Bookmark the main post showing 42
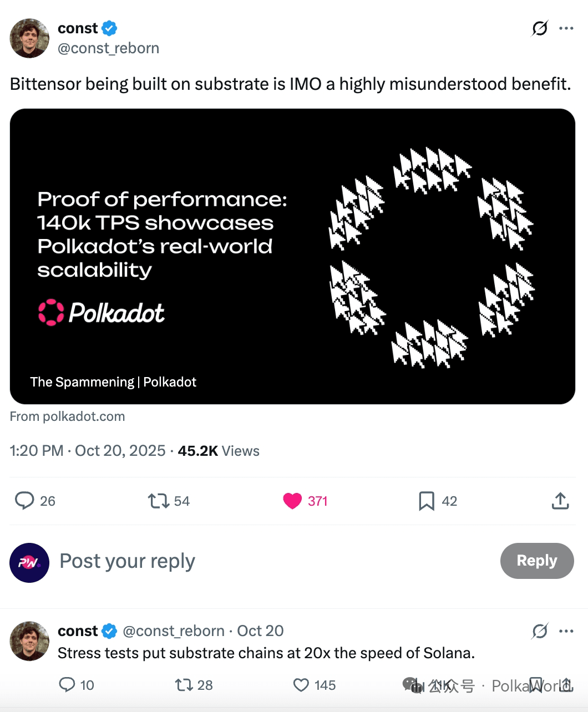Screen dimensions: 588x712 427,501
